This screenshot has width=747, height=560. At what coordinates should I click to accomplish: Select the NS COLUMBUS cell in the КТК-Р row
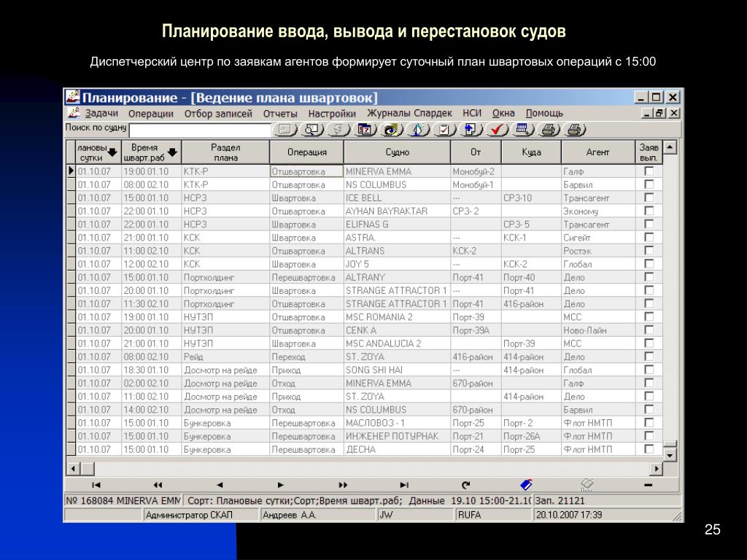click(x=397, y=184)
